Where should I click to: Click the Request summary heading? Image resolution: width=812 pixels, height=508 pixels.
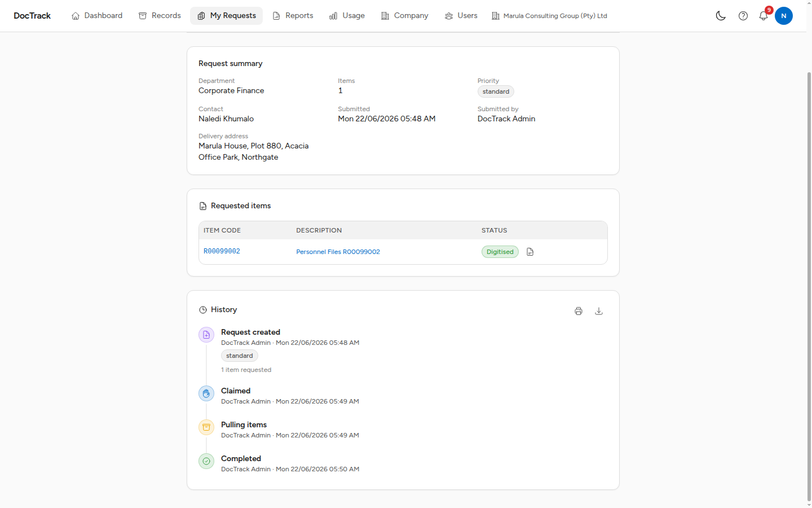tap(231, 63)
